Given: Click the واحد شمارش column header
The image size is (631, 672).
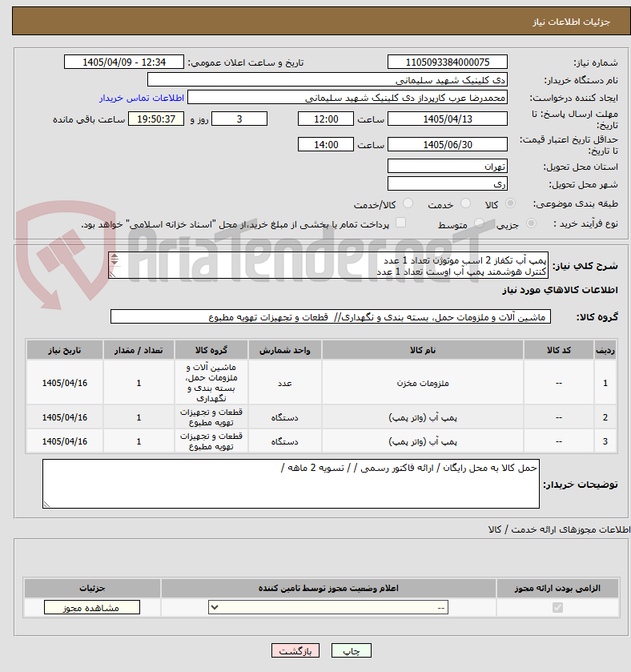Looking at the screenshot, I should coord(284,350).
